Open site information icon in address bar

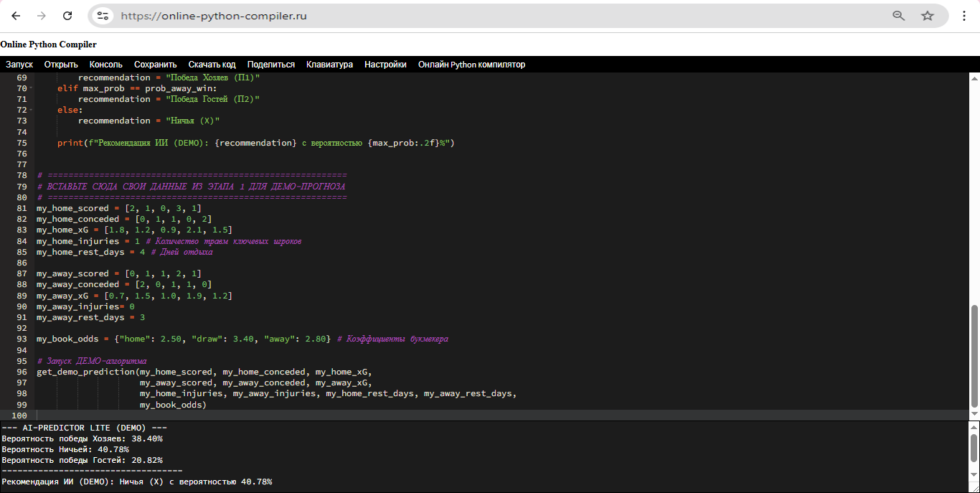pyautogui.click(x=103, y=16)
